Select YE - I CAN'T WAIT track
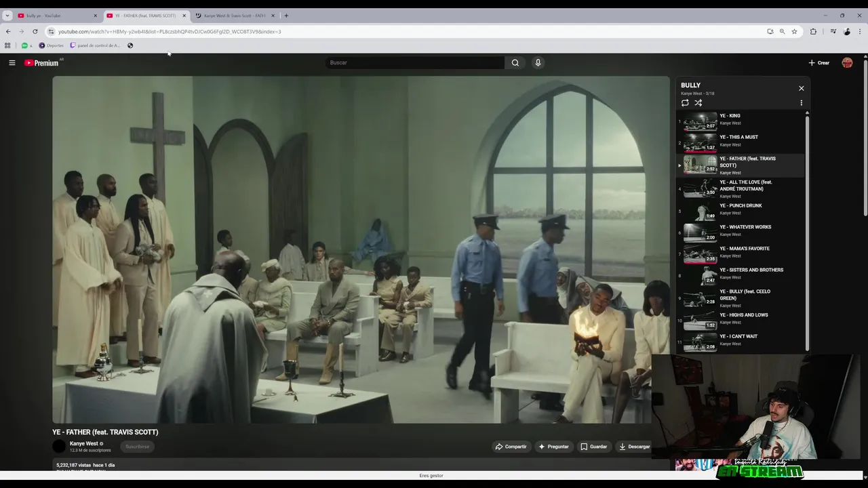 coord(740,341)
